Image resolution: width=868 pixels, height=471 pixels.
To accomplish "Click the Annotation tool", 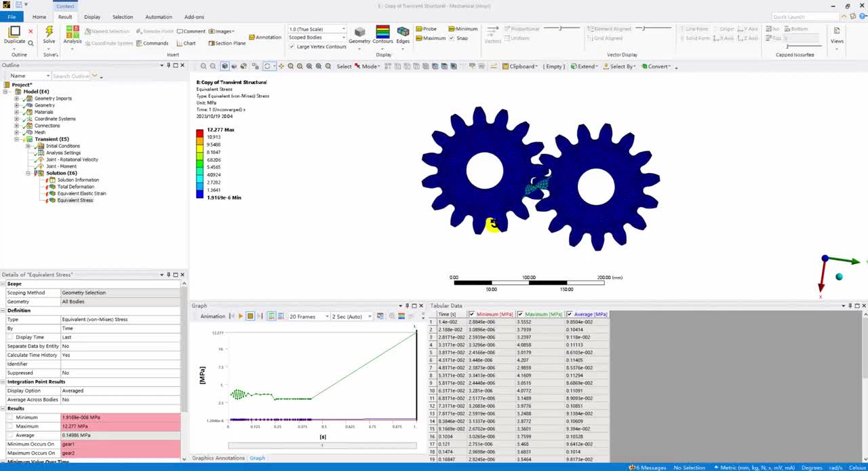I will (x=264, y=37).
